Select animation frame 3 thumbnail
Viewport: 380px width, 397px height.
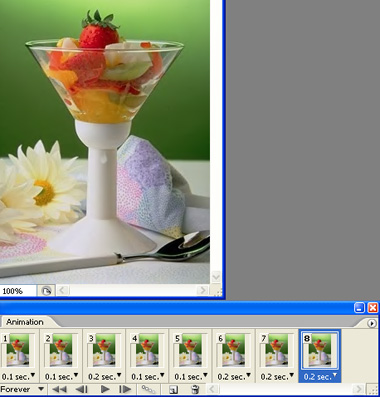[x=104, y=350]
